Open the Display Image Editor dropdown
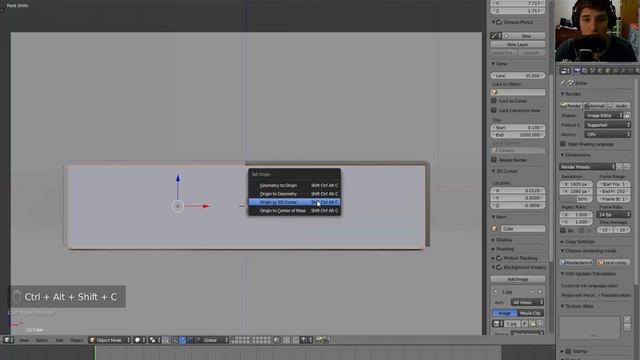 tap(604, 116)
